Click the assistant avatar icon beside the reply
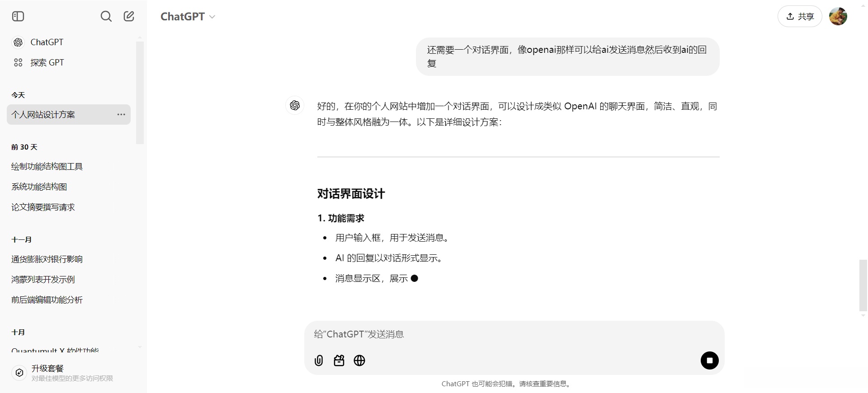The height and width of the screenshot is (393, 868). (295, 106)
